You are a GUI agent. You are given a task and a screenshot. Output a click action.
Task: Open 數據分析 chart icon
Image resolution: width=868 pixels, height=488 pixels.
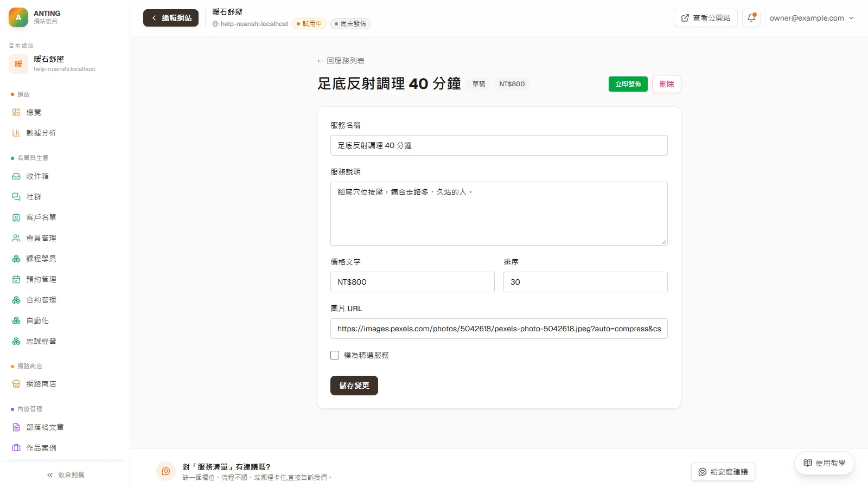(16, 133)
